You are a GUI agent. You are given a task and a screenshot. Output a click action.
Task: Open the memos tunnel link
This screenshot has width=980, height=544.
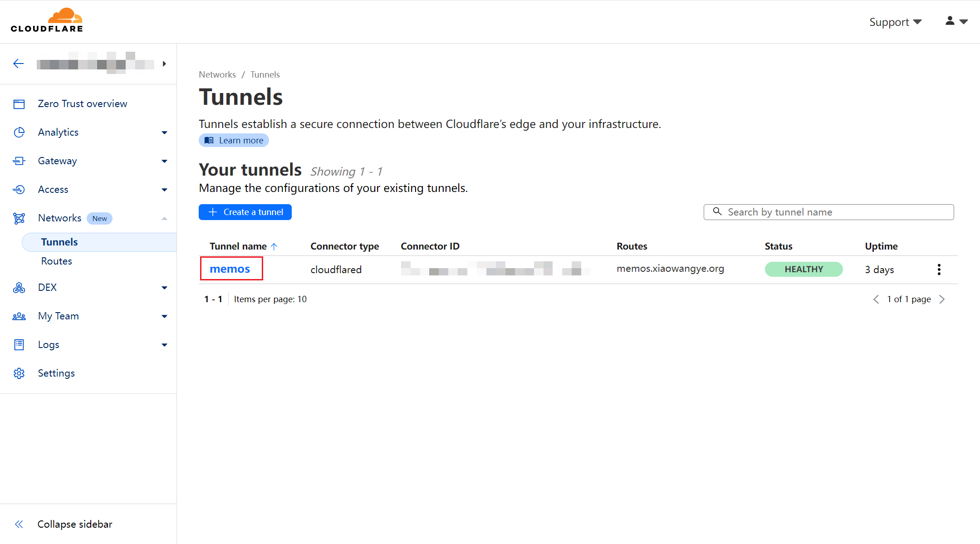(230, 269)
